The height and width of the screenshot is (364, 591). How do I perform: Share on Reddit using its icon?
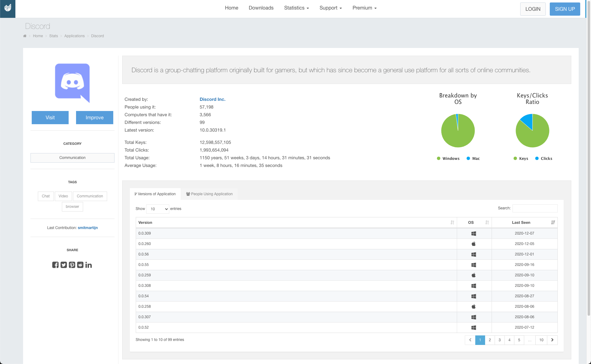point(80,265)
